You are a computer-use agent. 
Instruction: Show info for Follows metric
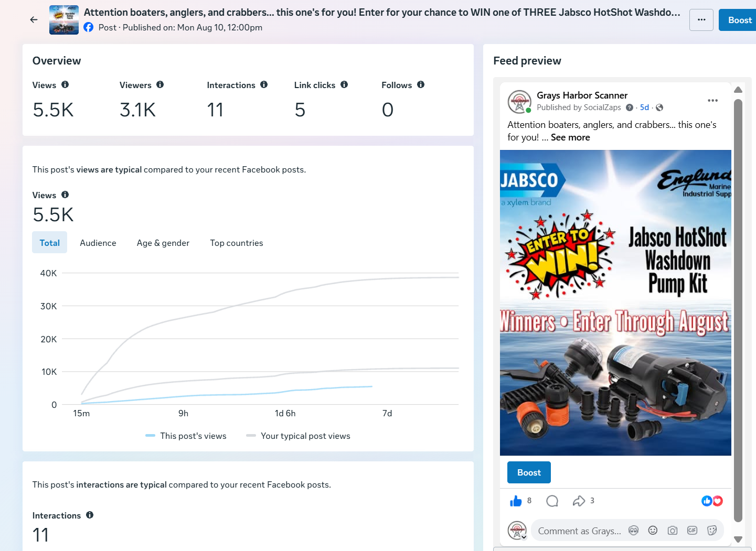pos(421,84)
